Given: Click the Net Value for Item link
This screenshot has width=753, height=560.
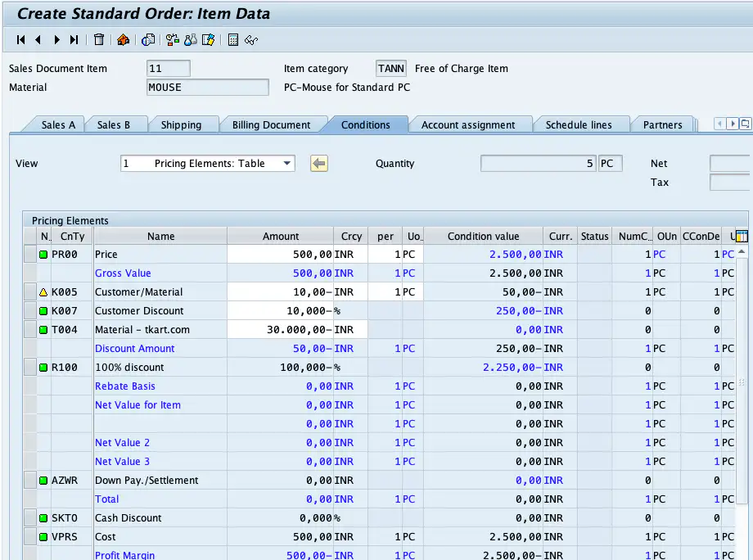Looking at the screenshot, I should tap(138, 405).
